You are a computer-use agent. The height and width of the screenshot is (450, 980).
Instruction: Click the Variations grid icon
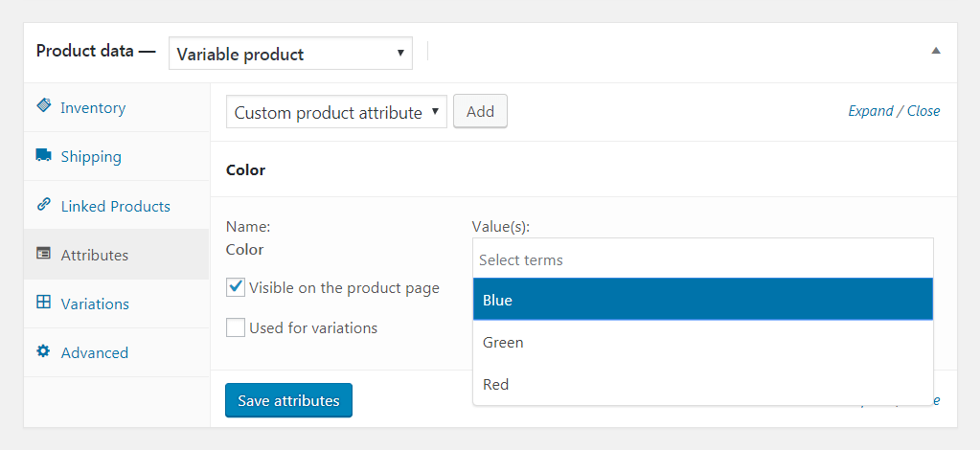pyautogui.click(x=43, y=303)
